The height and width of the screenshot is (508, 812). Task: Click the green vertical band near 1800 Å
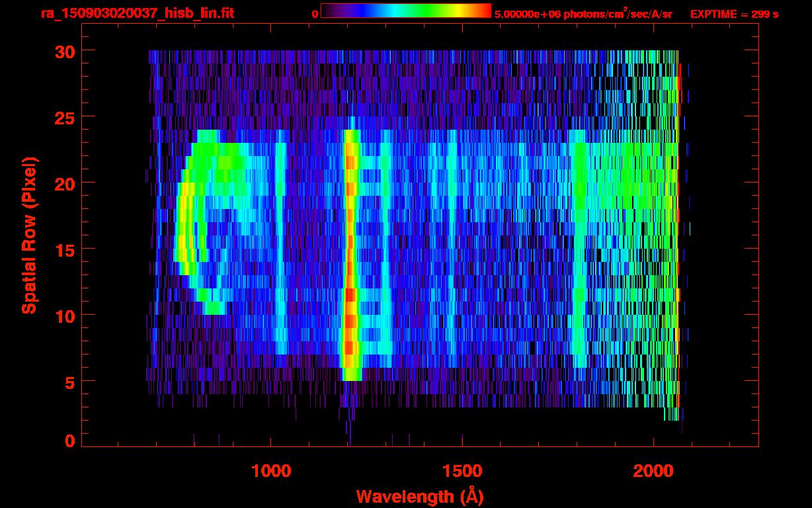(x=580, y=248)
